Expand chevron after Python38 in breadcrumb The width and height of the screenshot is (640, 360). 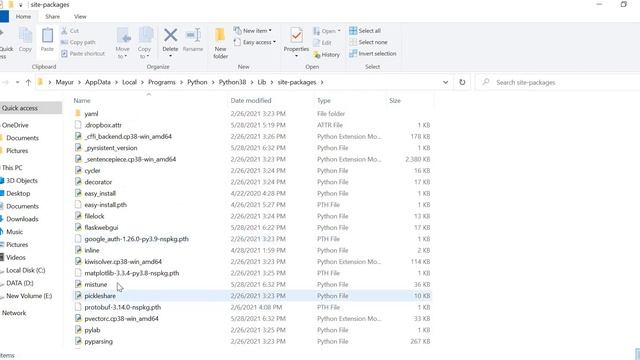252,82
